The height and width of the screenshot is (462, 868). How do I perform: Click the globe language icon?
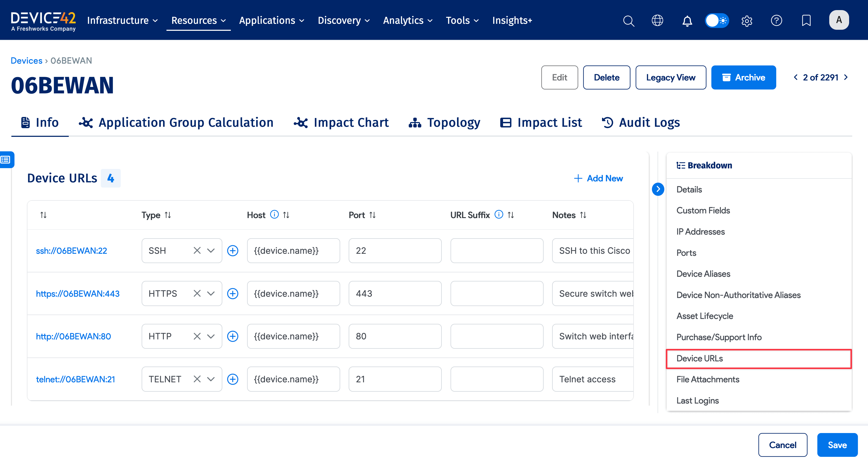pyautogui.click(x=657, y=21)
